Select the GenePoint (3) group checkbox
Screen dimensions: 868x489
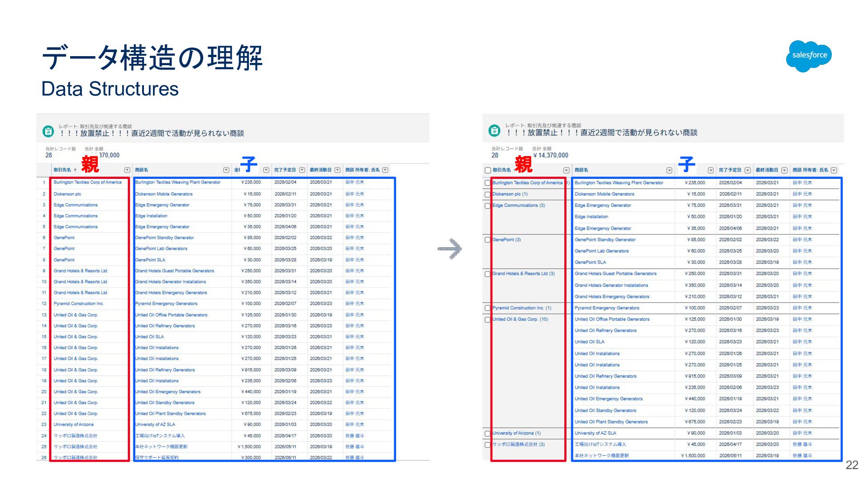(487, 240)
